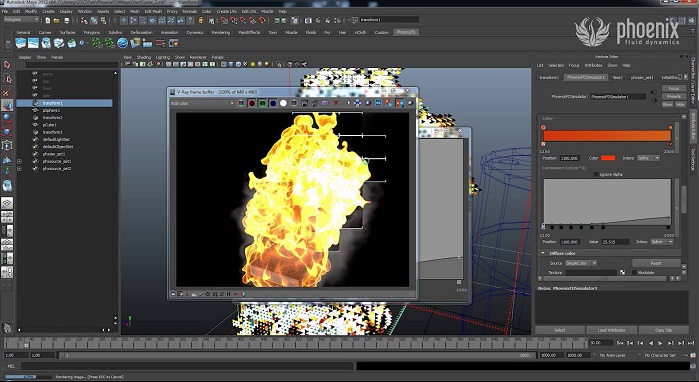Enable the Modulate checkbox
This screenshot has width=699, height=382.
[x=634, y=272]
